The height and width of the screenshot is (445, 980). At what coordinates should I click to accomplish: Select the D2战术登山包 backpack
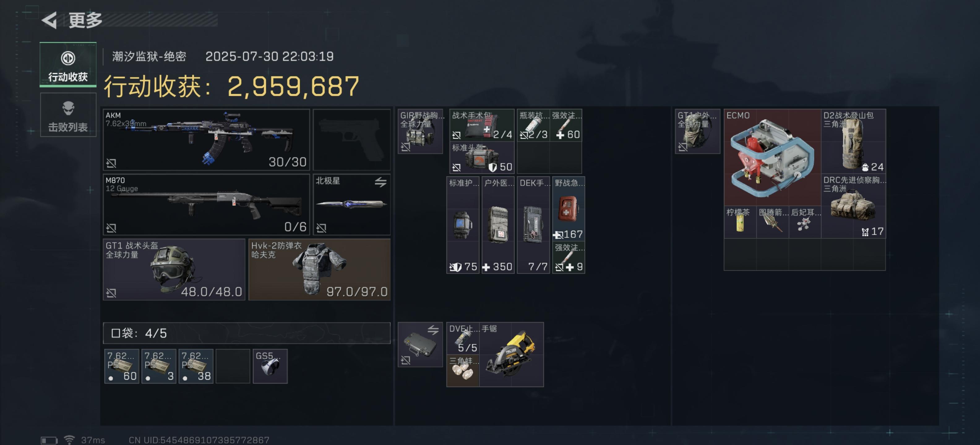[x=853, y=141]
